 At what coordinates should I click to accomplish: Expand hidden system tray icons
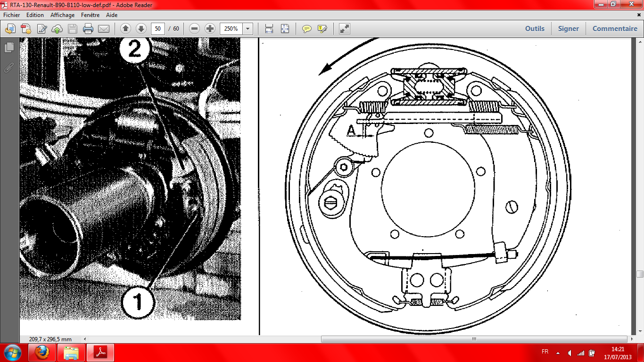[x=558, y=353]
